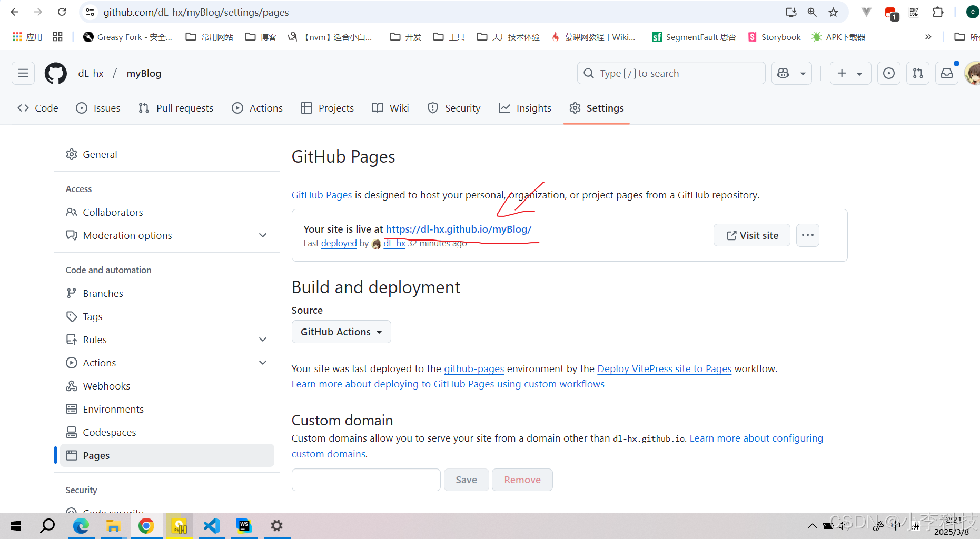Open Codespaces settings

point(167,432)
